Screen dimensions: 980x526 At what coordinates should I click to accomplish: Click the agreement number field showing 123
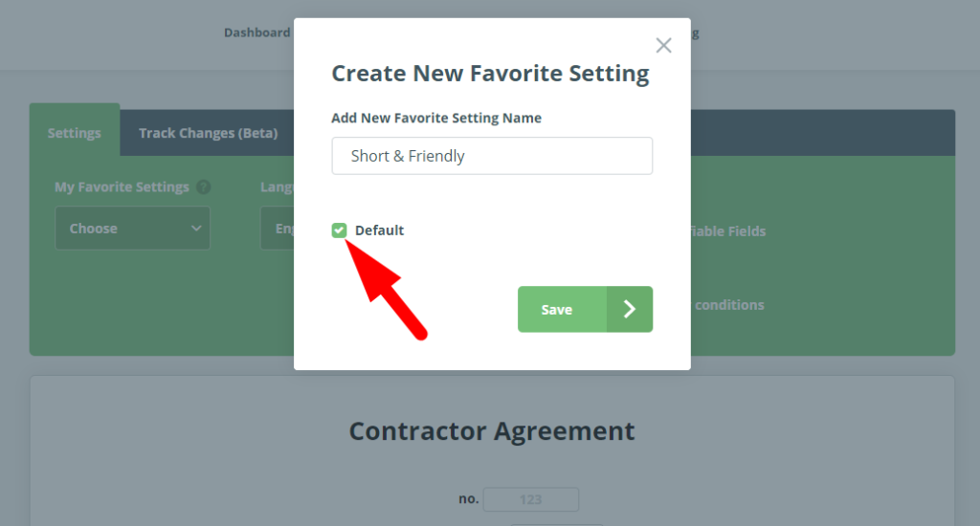click(x=530, y=499)
